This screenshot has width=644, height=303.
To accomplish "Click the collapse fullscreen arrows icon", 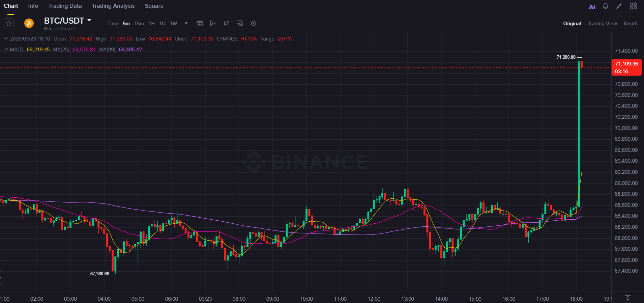I will [619, 6].
